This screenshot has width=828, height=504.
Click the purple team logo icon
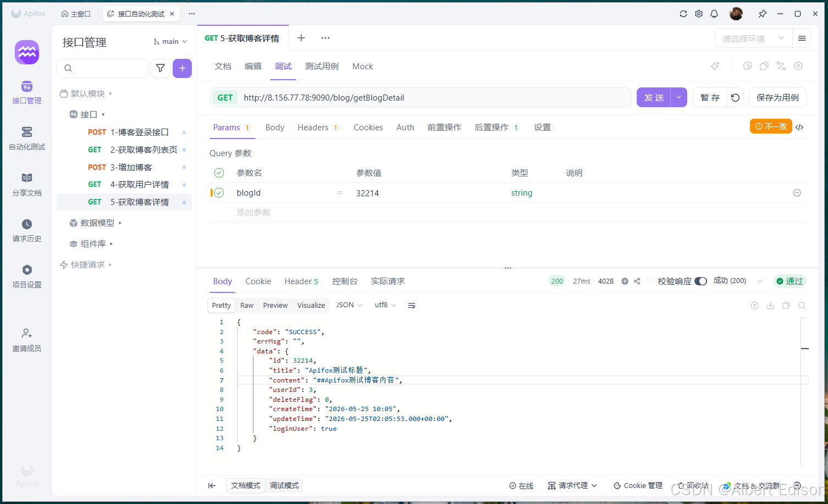(x=27, y=52)
